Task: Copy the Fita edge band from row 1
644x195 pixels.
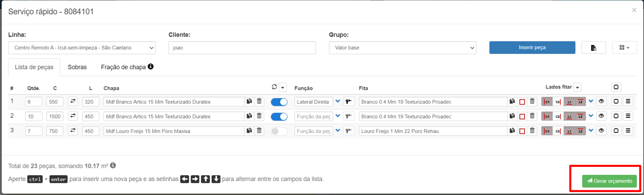Action: pyautogui.click(x=512, y=102)
